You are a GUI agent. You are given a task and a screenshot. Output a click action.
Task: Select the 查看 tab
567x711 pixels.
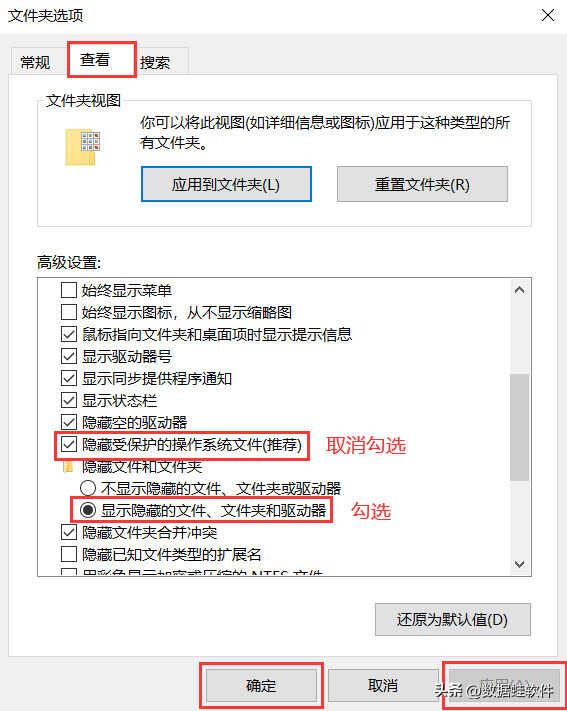coord(95,59)
